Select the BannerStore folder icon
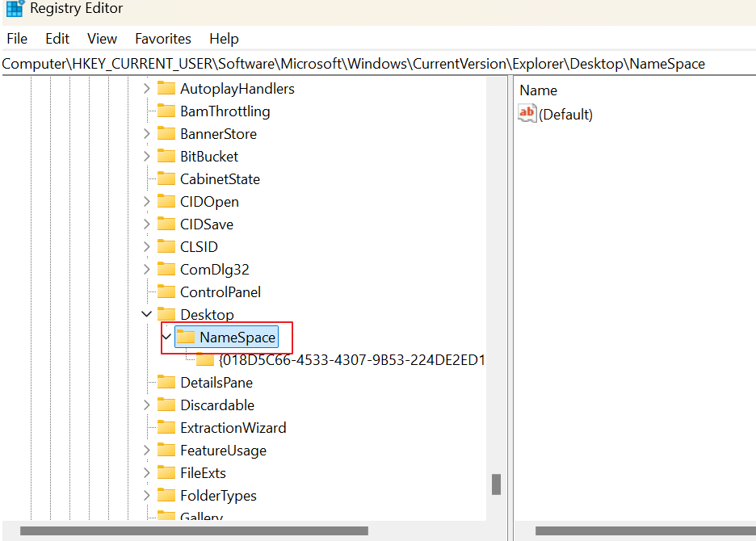The width and height of the screenshot is (756, 541). point(166,133)
